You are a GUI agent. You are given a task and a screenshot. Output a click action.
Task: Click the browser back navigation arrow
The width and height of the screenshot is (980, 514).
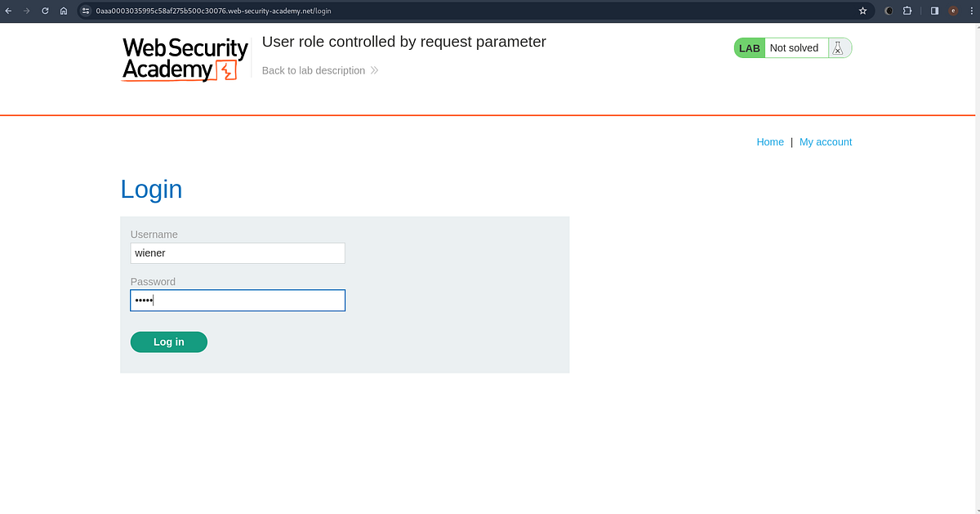pos(9,11)
